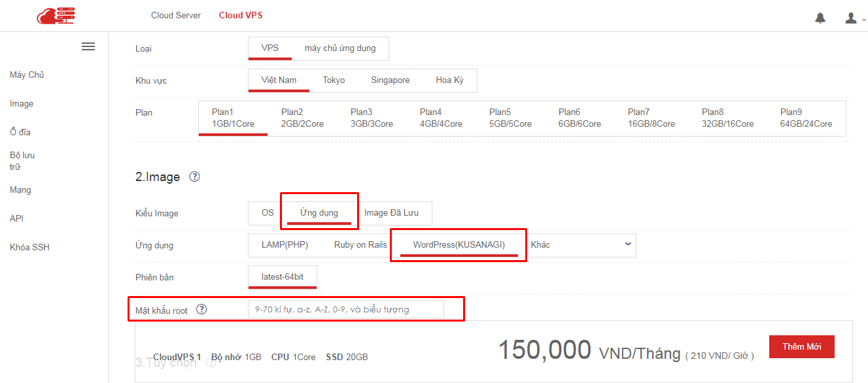Open Image in the sidebar
868x383 pixels.
coord(22,103)
